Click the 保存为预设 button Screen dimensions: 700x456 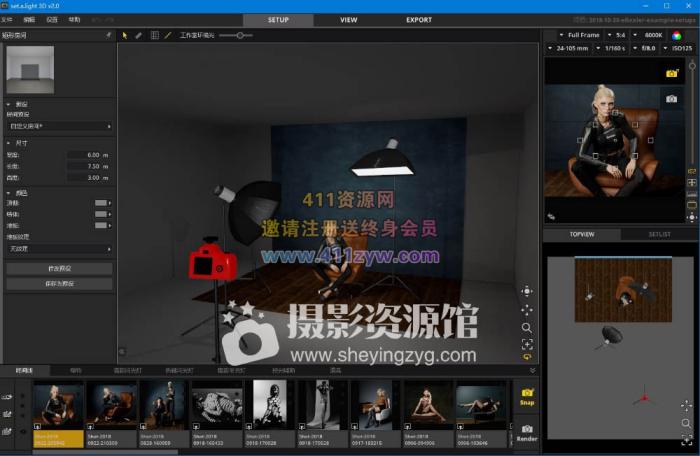coord(59,284)
